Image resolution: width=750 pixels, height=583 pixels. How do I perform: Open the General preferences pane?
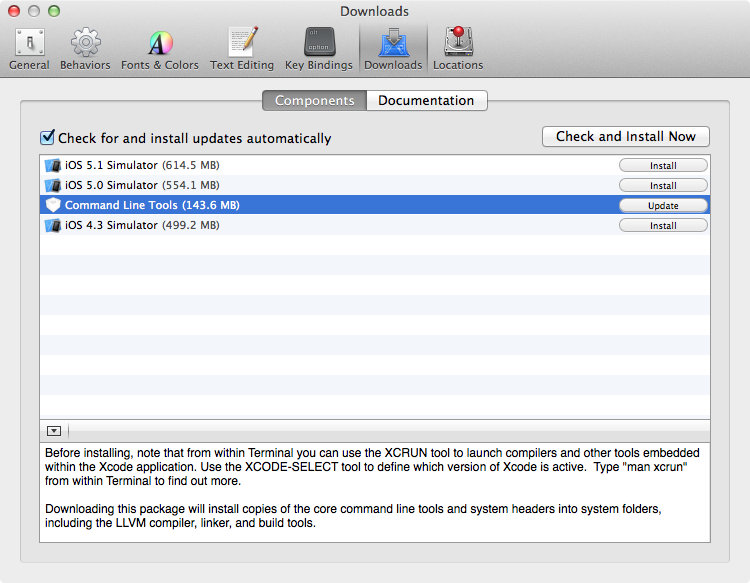click(x=29, y=49)
